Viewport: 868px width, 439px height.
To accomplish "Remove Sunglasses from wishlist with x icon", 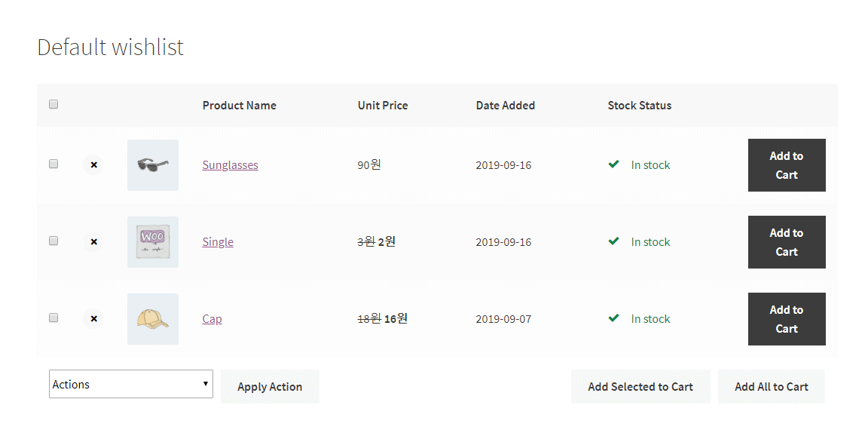I will pyautogui.click(x=93, y=164).
